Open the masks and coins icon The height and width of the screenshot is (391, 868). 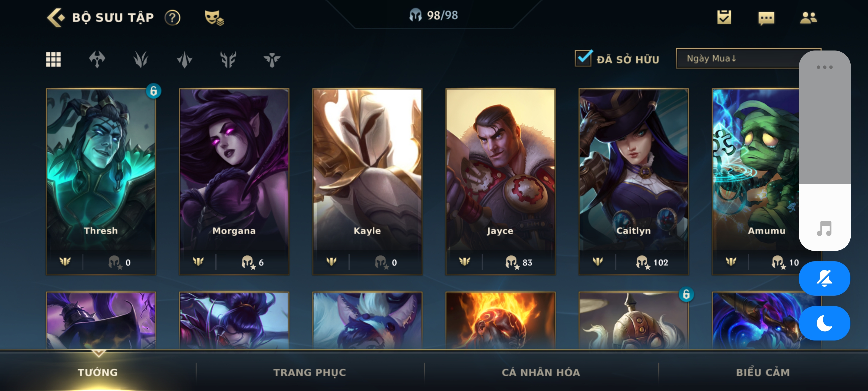tap(214, 18)
